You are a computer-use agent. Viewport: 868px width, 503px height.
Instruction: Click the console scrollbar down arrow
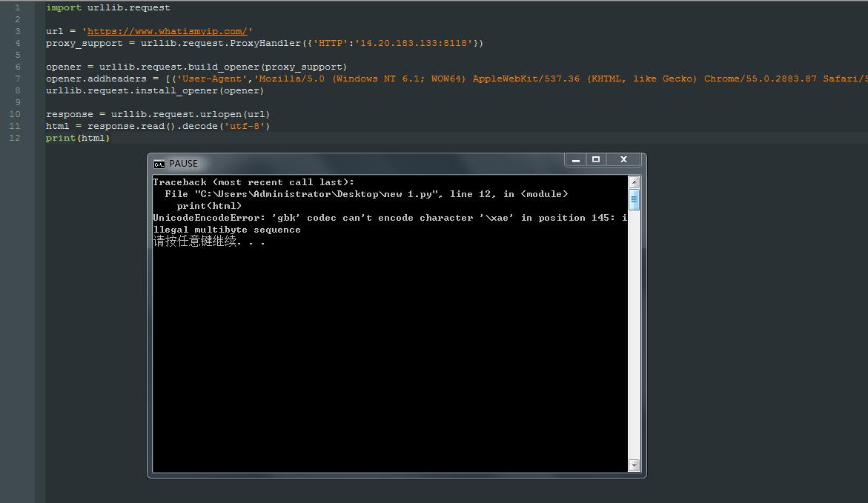pyautogui.click(x=634, y=465)
